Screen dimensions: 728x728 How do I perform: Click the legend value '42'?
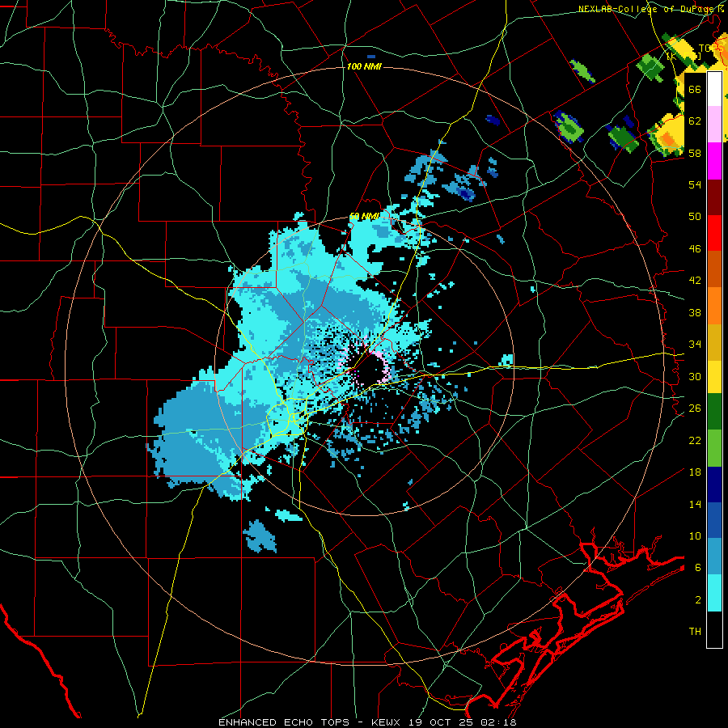coord(695,281)
